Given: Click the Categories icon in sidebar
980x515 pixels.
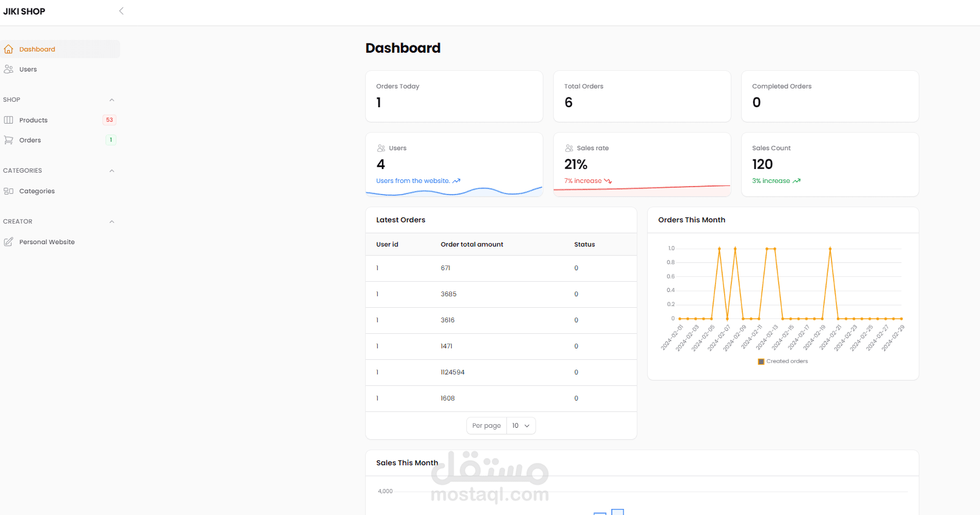Looking at the screenshot, I should [x=8, y=191].
